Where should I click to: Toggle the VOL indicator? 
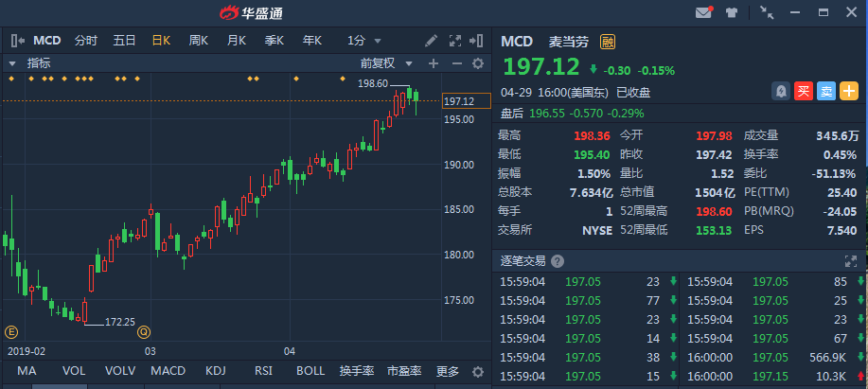pyautogui.click(x=74, y=371)
